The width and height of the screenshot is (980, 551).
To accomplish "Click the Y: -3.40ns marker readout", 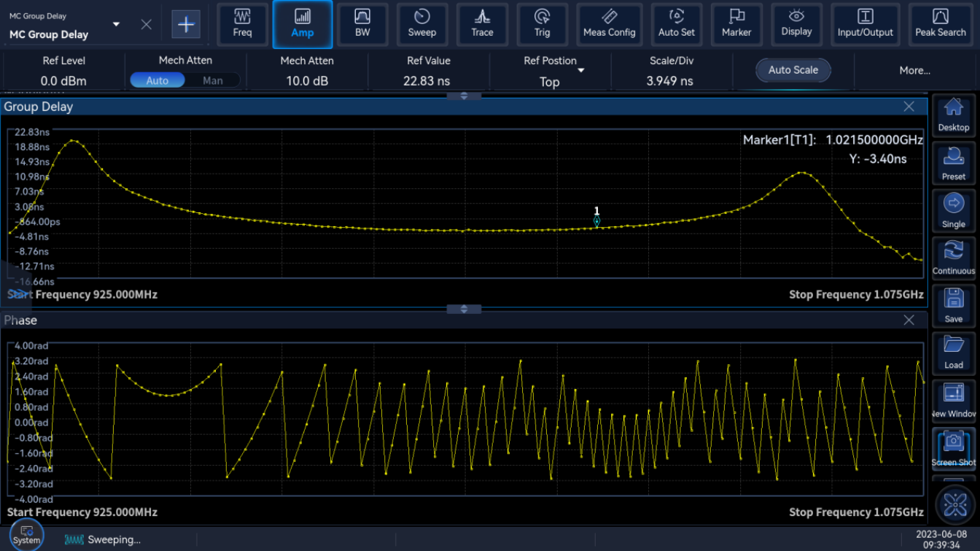I will tap(878, 159).
